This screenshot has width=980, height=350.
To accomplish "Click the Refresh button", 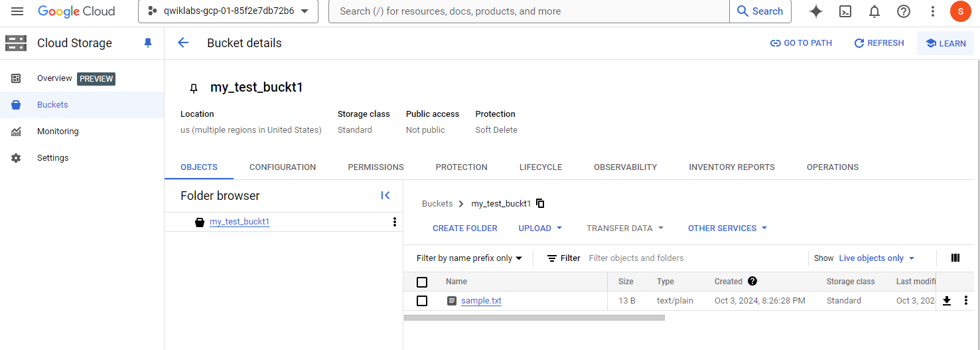I will point(879,43).
